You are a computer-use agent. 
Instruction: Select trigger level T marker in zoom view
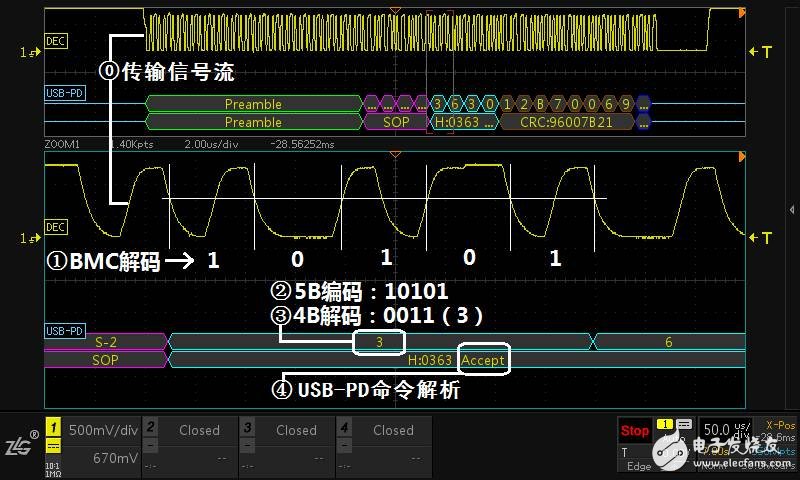pyautogui.click(x=760, y=238)
